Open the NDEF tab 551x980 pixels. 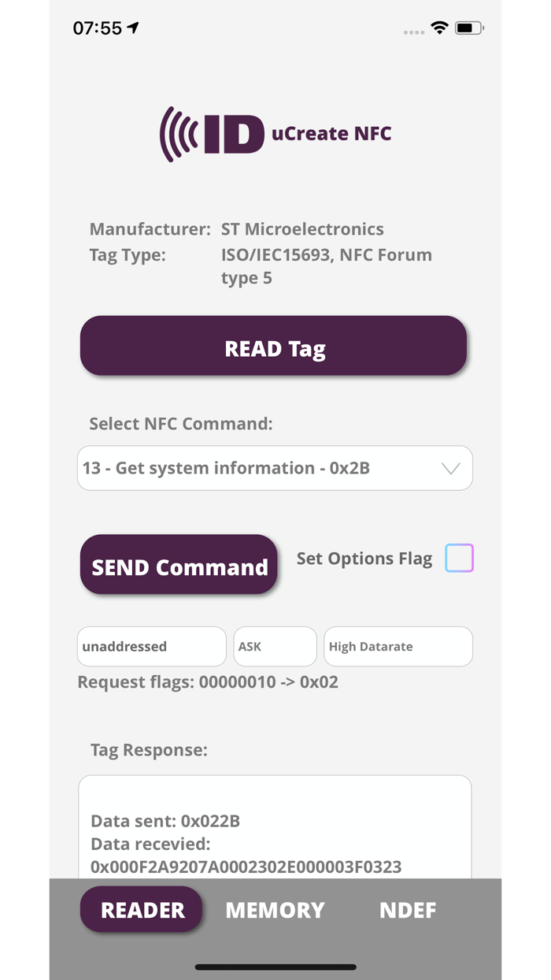click(408, 910)
